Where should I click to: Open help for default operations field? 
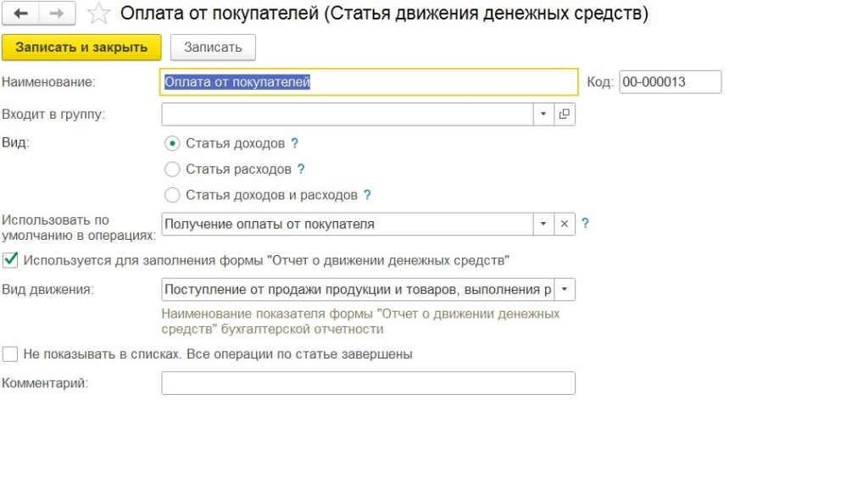pos(585,224)
